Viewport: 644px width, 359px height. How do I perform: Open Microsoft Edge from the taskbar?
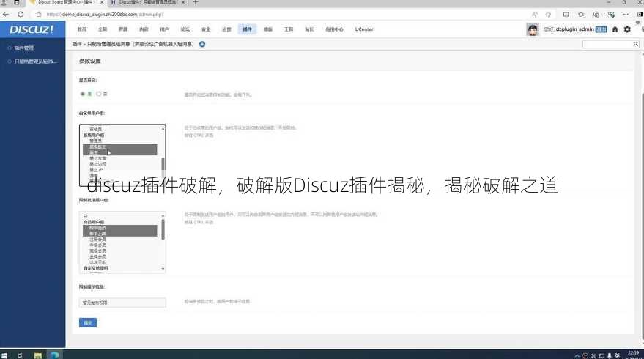55,355
